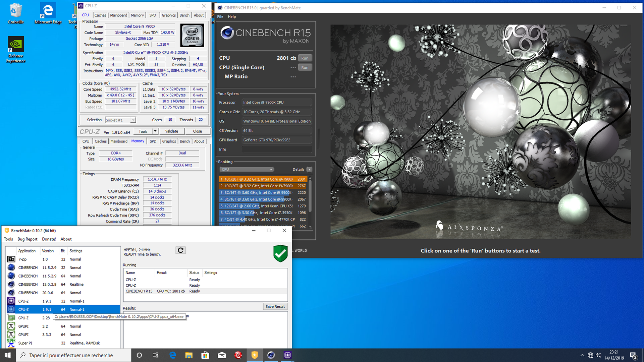Show hidden system tray icons chevron
Screen dimensions: 644x362
click(582, 355)
